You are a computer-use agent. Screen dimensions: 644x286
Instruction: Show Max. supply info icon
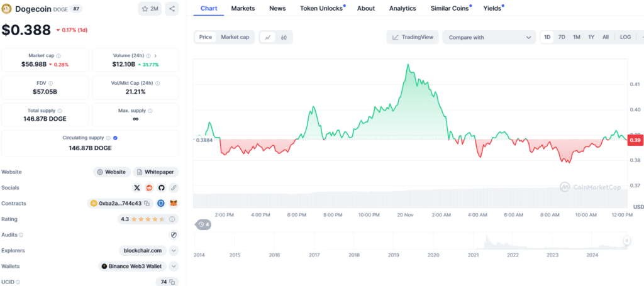coord(150,111)
